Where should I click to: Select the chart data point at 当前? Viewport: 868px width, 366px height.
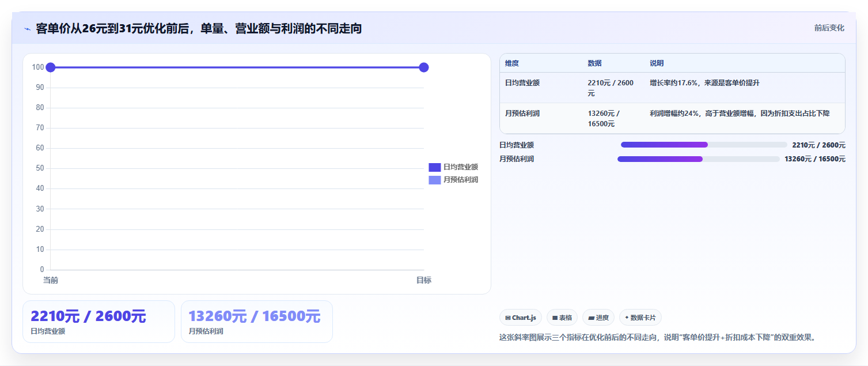pyautogui.click(x=50, y=67)
